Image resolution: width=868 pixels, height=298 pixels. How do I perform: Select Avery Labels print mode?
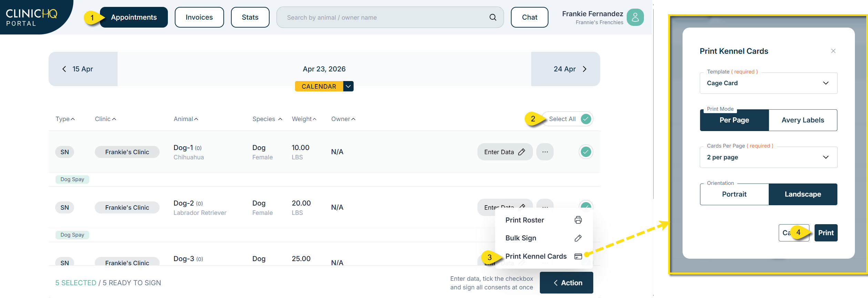click(x=803, y=120)
